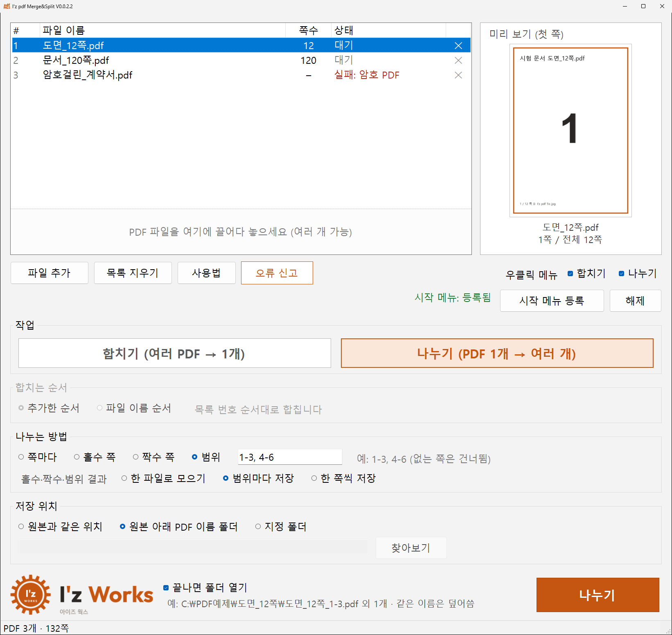Remove 암호걸린_계약서.pdf with its X icon

tap(458, 75)
